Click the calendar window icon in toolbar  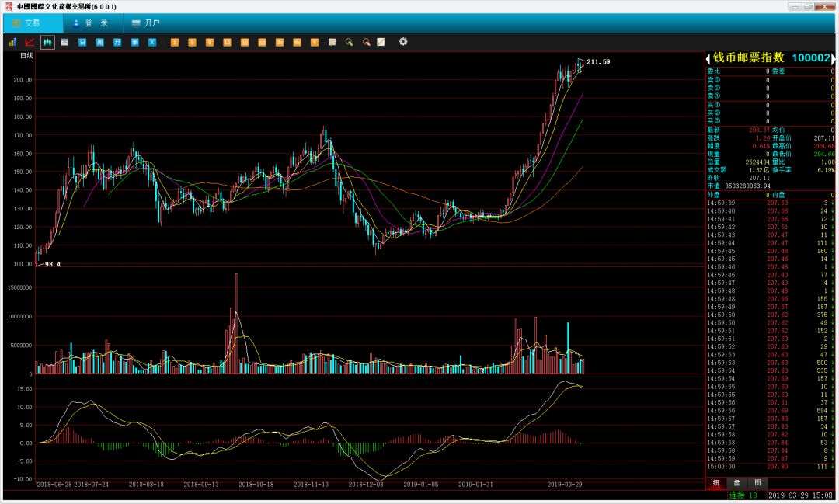[64, 42]
